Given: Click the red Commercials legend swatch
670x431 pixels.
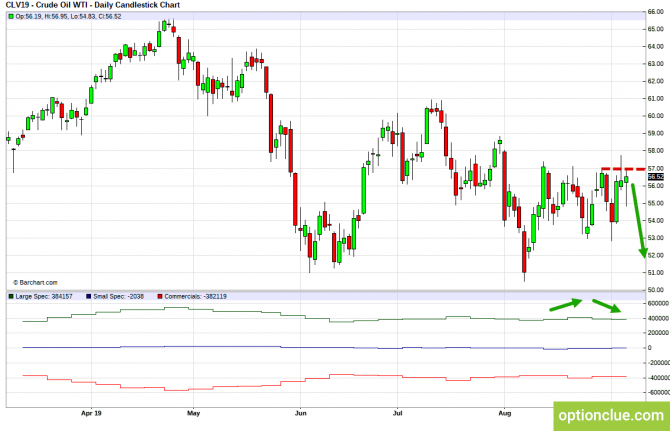Looking at the screenshot, I should (160, 296).
